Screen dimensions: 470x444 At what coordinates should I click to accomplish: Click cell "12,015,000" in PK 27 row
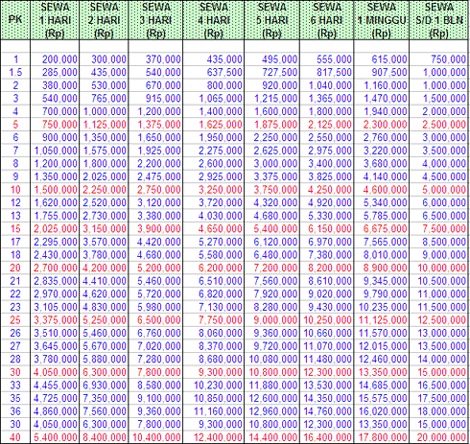point(382,346)
